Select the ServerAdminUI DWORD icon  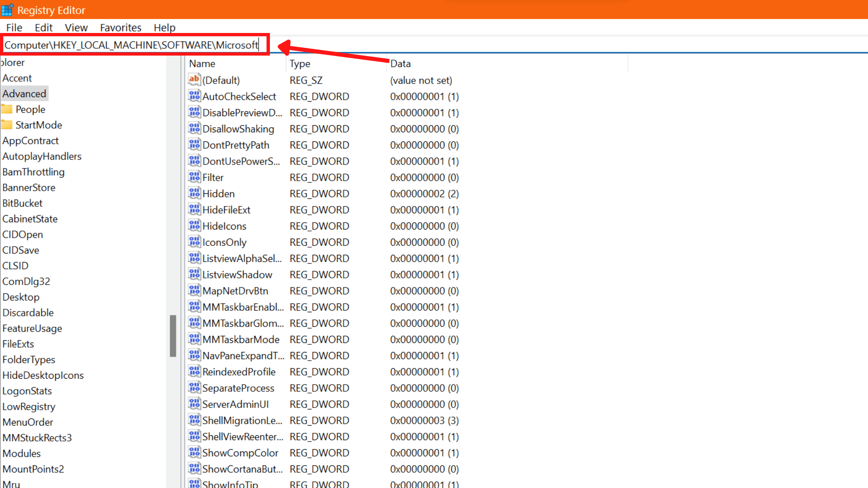(x=194, y=404)
